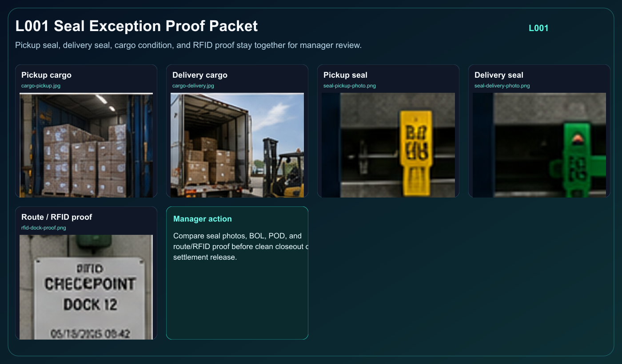
Task: Click the seal-pickup-photo.png file name
Action: coord(350,86)
